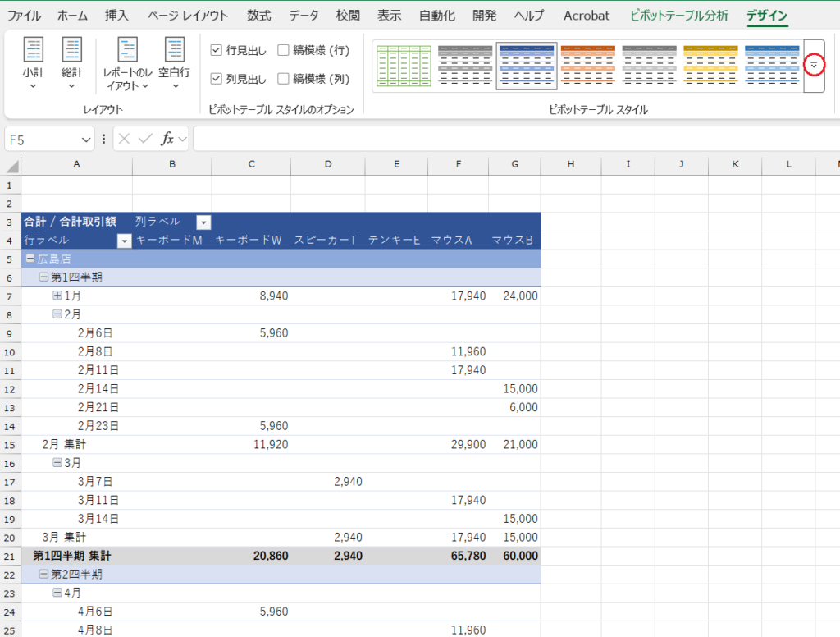The width and height of the screenshot is (840, 637).
Task: Open the 行ラベル filter dropdown
Action: (124, 241)
